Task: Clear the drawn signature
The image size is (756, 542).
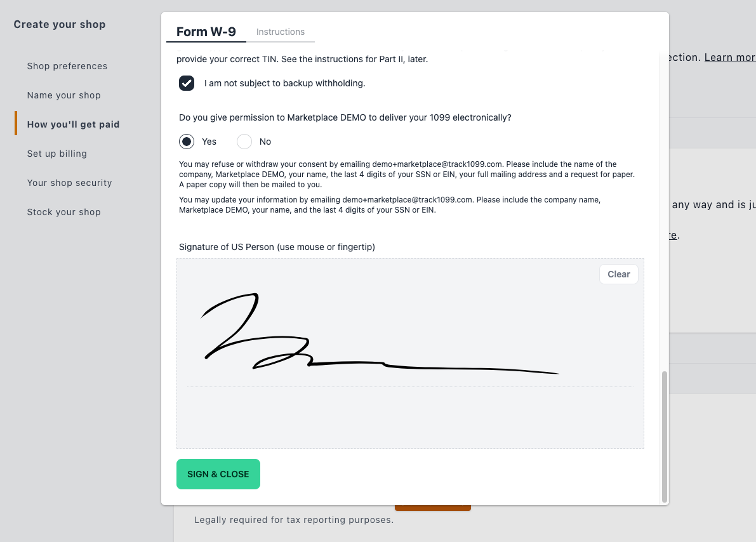Action: click(619, 274)
